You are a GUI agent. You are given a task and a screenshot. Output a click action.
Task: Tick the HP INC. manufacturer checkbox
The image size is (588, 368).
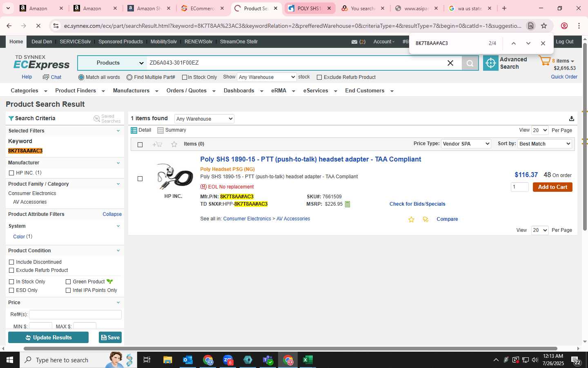(11, 173)
